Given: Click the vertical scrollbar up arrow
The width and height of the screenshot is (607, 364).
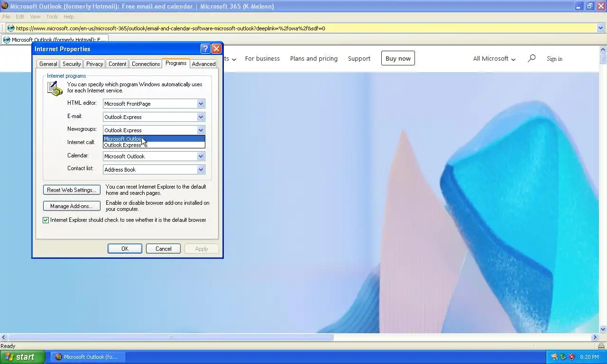Looking at the screenshot, I should pyautogui.click(x=603, y=49).
